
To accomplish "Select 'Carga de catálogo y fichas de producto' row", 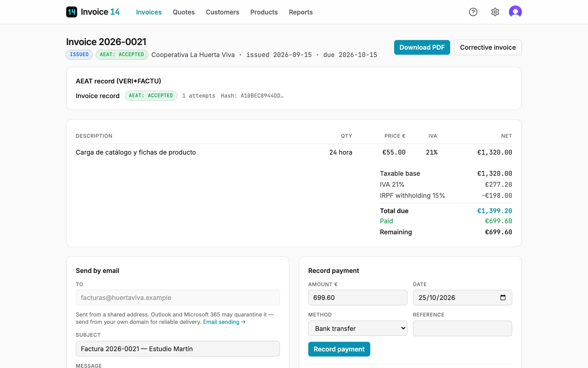I will [294, 152].
